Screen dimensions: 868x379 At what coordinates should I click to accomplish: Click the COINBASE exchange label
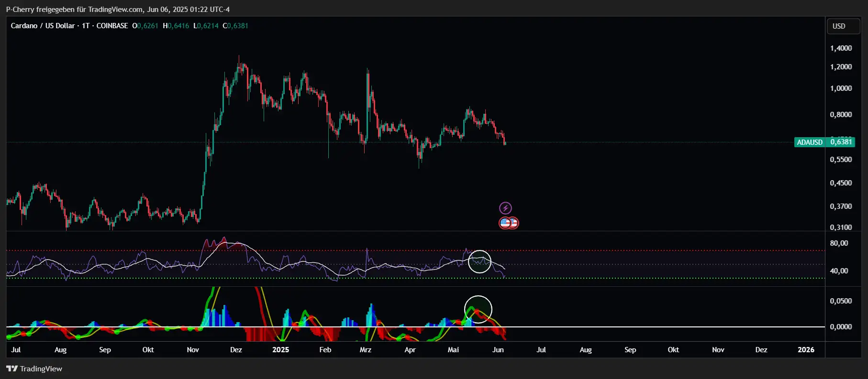point(112,26)
